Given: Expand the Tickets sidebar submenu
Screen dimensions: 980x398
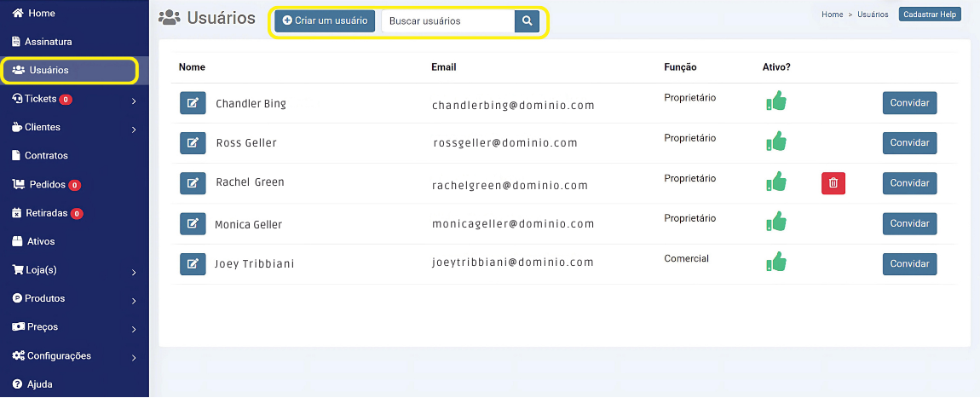Looking at the screenshot, I should click(x=134, y=101).
